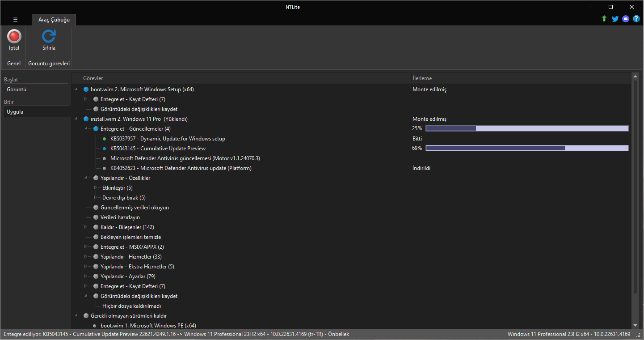Viewport: 644px width, 340px height.
Task: Click the gray circle of Kaldır - Bileşenler
Action: coord(96,227)
